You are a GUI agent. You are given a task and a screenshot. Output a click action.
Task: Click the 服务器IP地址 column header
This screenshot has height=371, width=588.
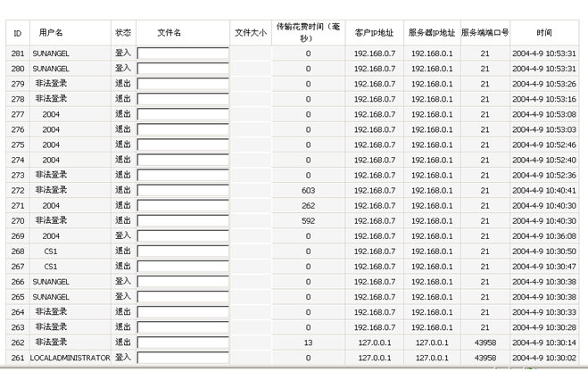pyautogui.click(x=432, y=33)
